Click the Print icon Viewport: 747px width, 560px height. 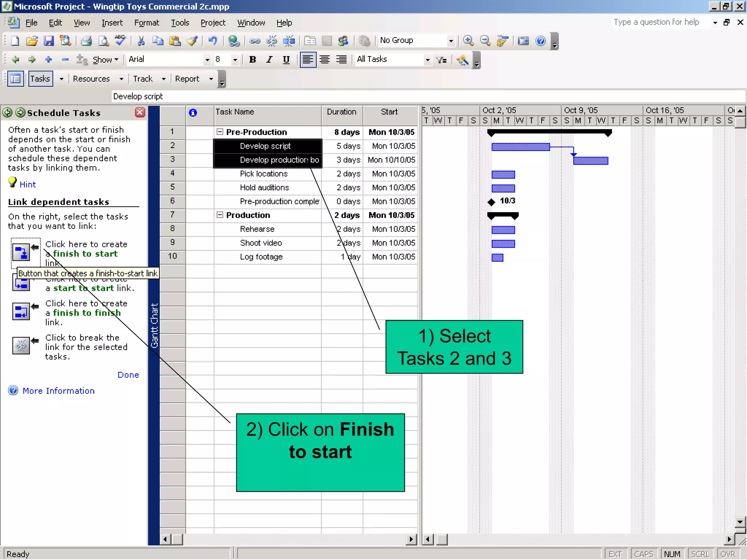click(x=86, y=41)
